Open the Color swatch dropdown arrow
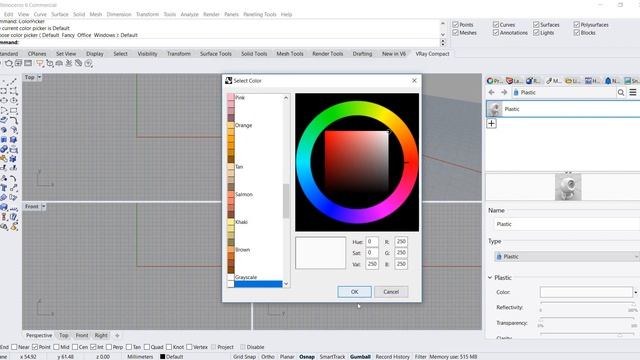The image size is (640, 360). click(x=636, y=292)
